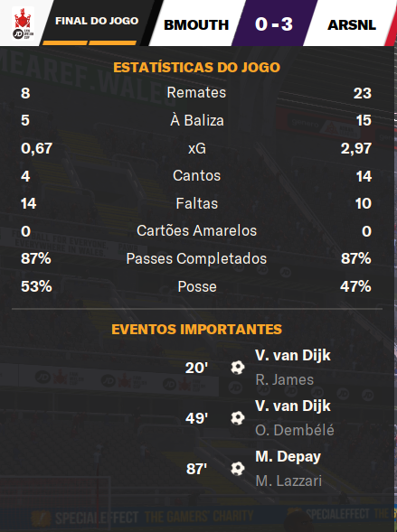Screen dimensions: 397x532
Task: Select the FINAL DO JOGO tab
Action: click(97, 21)
